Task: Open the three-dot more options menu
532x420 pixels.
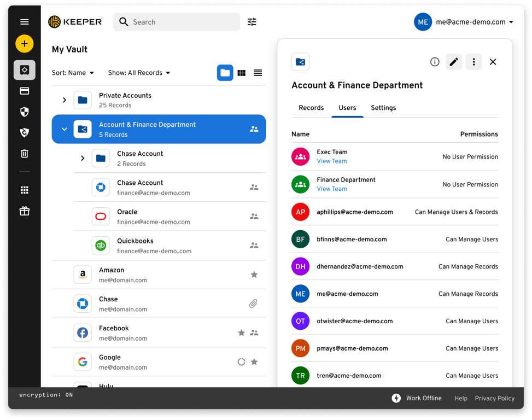Action: [x=473, y=62]
